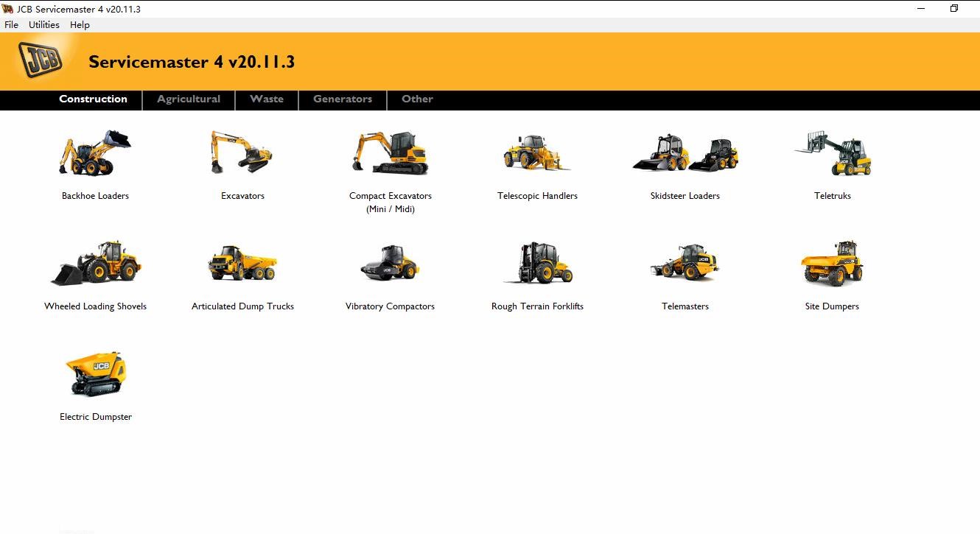The image size is (980, 534).
Task: Click the Telemasters text label
Action: click(x=685, y=306)
